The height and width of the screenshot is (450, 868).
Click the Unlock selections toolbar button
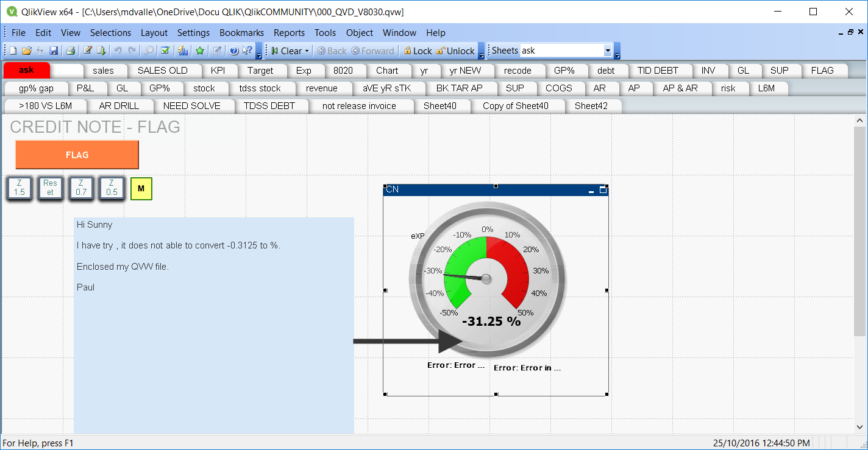(x=455, y=51)
